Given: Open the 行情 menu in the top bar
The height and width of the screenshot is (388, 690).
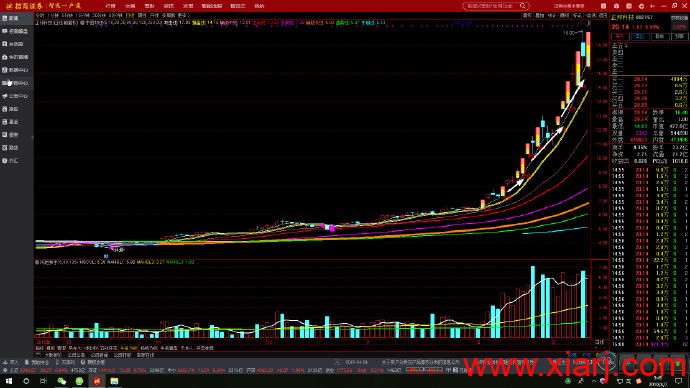Looking at the screenshot, I should [110, 6].
